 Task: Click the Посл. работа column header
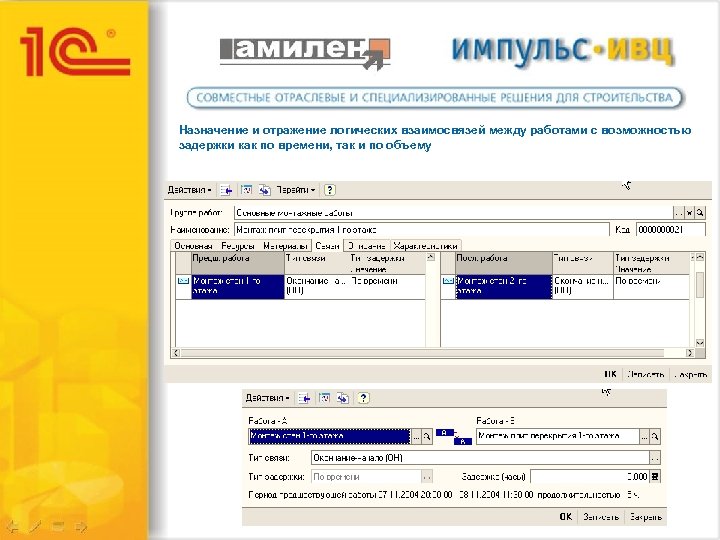tap(504, 263)
